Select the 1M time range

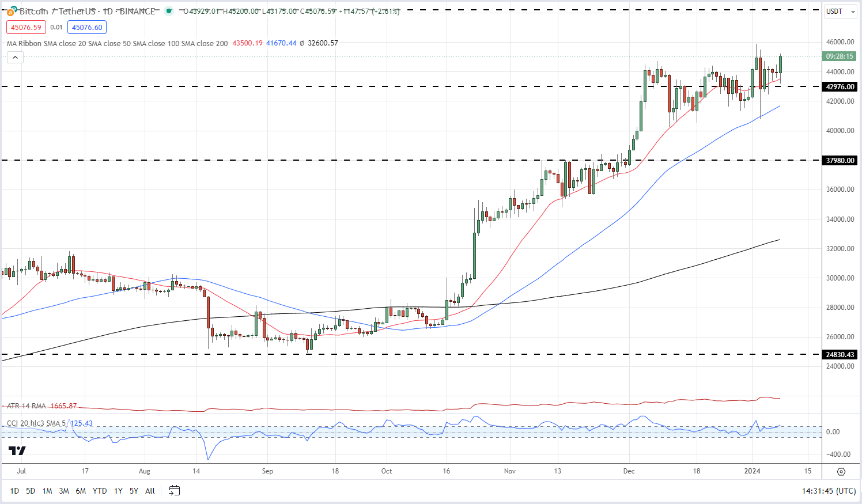click(x=47, y=491)
